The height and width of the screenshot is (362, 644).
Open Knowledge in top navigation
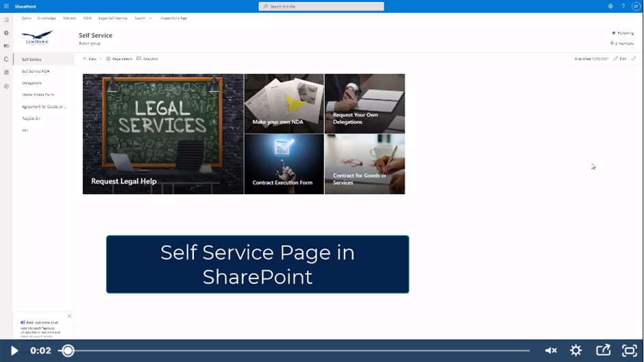click(x=47, y=18)
